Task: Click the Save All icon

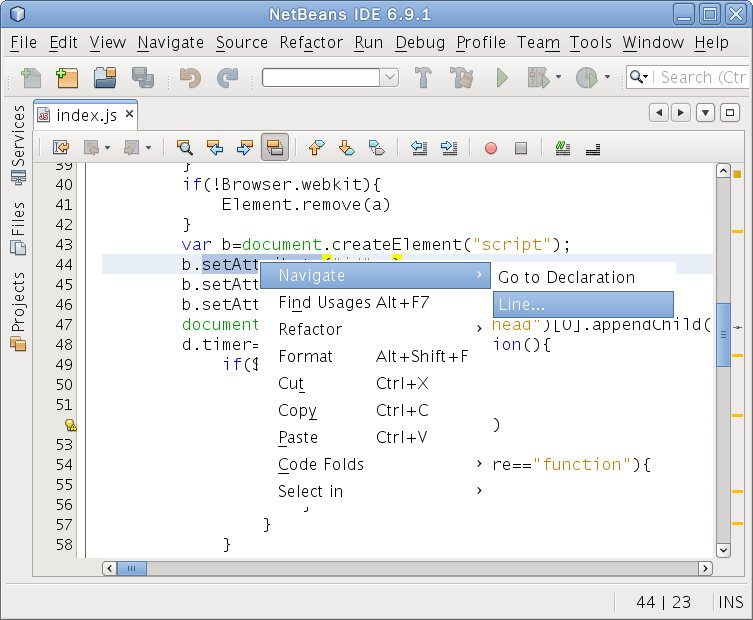Action: [x=143, y=78]
